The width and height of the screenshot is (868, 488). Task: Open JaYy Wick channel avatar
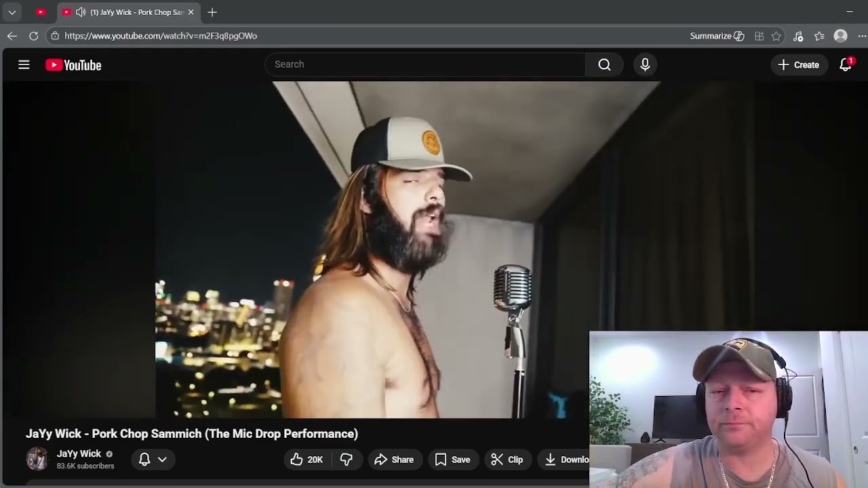[37, 459]
